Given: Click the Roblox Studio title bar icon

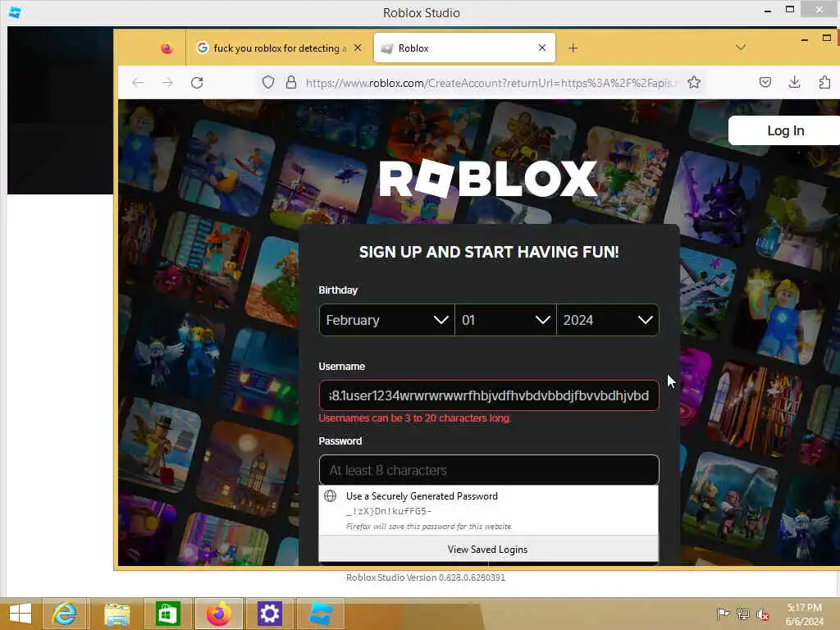Looking at the screenshot, I should click(x=15, y=12).
